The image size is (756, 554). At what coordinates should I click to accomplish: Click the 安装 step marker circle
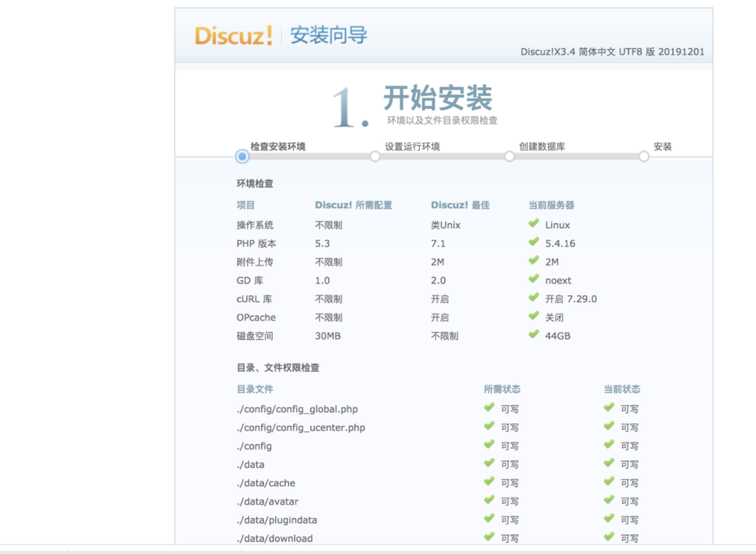click(x=643, y=157)
